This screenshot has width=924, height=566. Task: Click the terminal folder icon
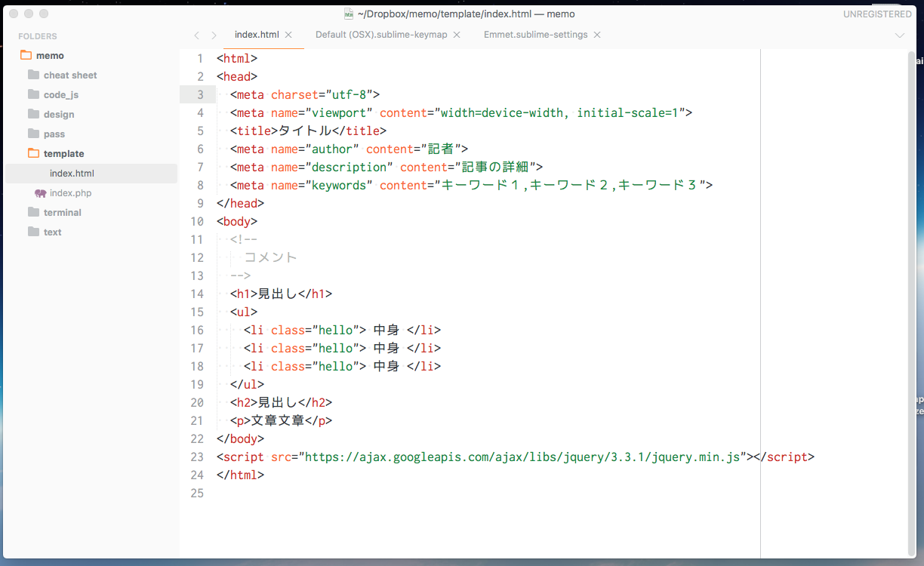point(33,212)
